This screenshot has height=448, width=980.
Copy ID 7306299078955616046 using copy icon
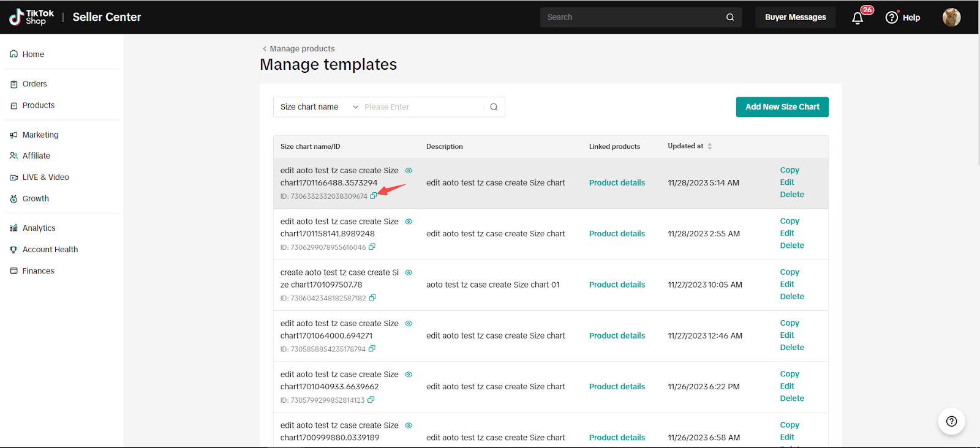(x=372, y=247)
